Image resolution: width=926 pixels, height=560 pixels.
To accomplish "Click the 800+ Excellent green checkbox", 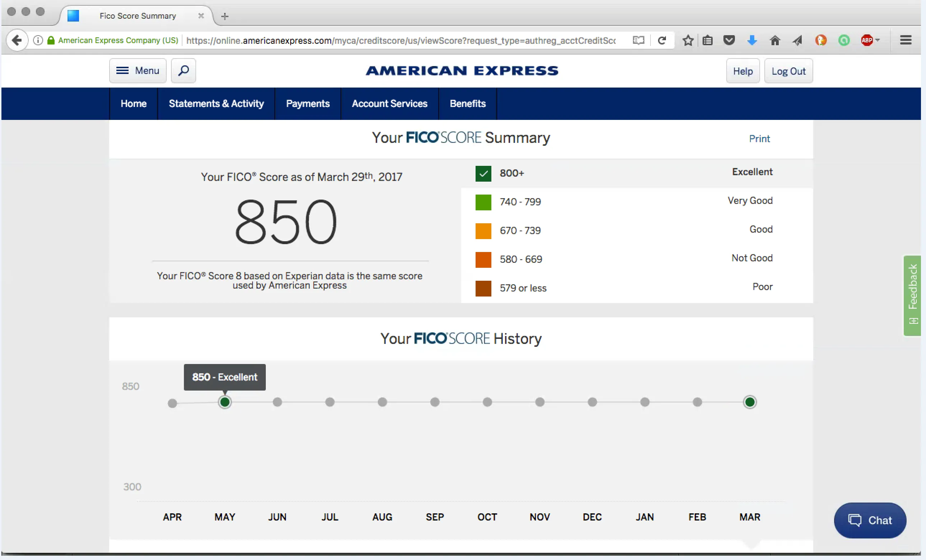I will pos(483,173).
